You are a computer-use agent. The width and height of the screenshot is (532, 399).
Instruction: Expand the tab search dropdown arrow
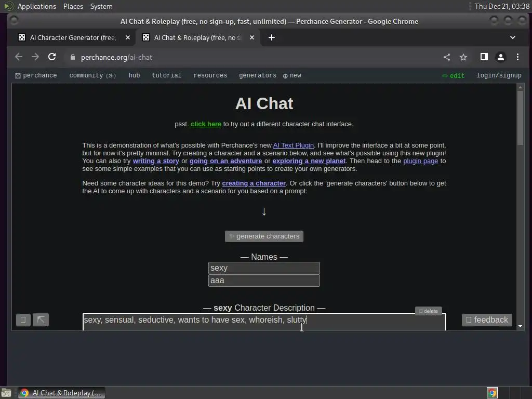coord(513,37)
